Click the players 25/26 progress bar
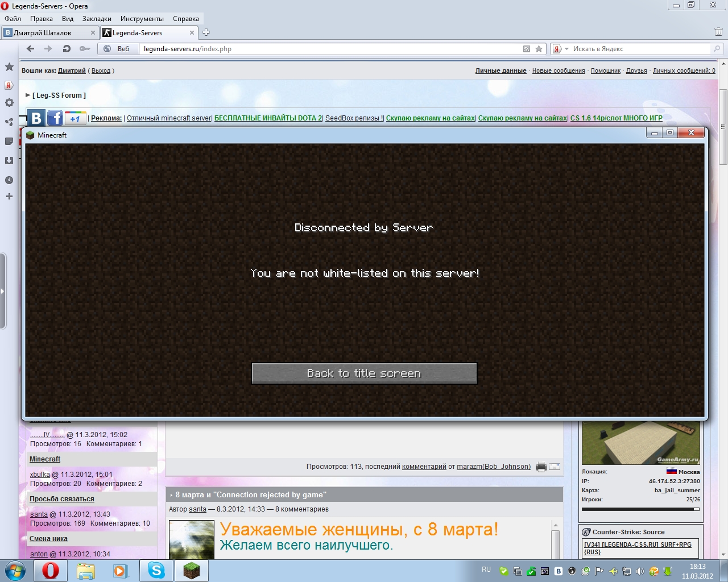The image size is (728, 582). (640, 509)
